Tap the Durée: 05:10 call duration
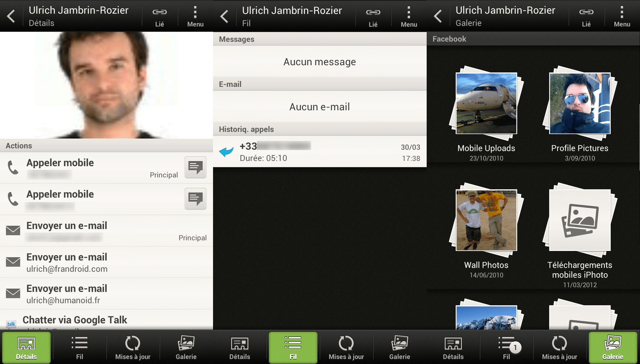640x364 pixels. point(263,158)
